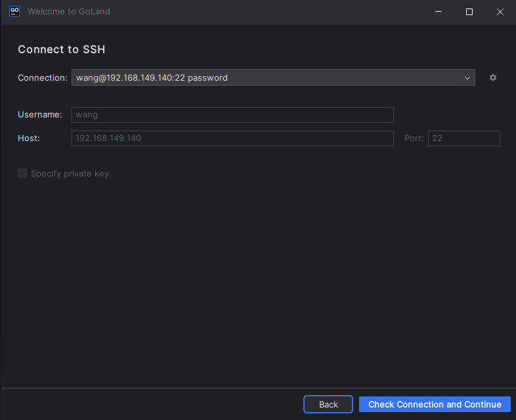516x420 pixels.
Task: Open SSH configurations via the gear icon
Action: coord(493,77)
